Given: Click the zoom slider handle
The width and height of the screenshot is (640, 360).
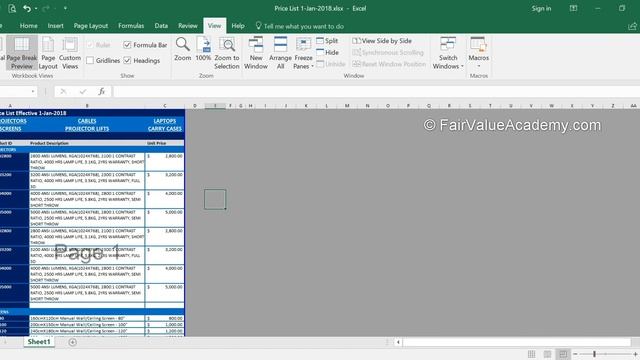Looking at the screenshot, I should [594, 354].
